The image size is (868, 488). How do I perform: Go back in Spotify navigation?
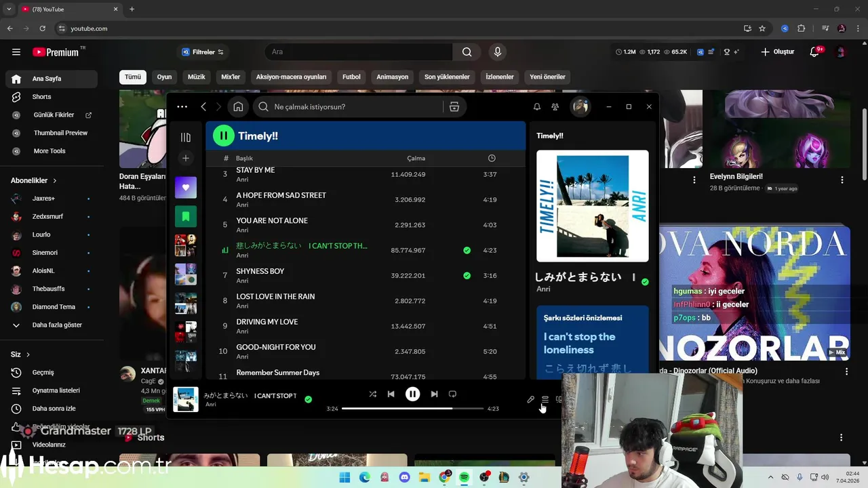[x=203, y=106]
